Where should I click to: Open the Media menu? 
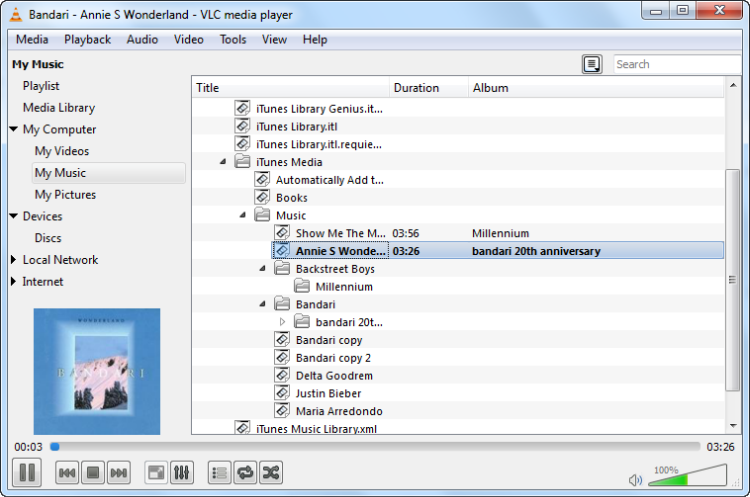click(x=32, y=40)
